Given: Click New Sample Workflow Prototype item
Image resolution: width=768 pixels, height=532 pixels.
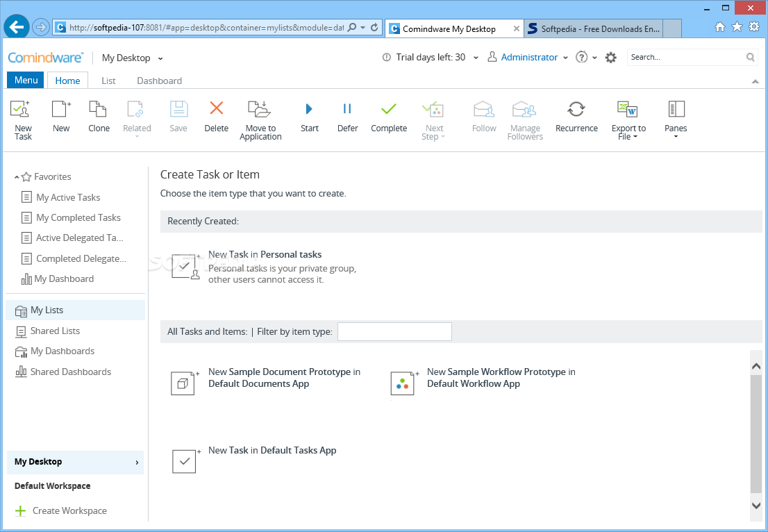Looking at the screenshot, I should tap(501, 378).
